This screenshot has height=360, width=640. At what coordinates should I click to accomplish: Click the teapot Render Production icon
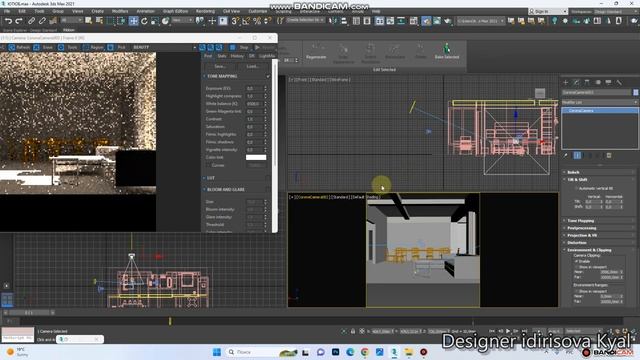(x=447, y=21)
